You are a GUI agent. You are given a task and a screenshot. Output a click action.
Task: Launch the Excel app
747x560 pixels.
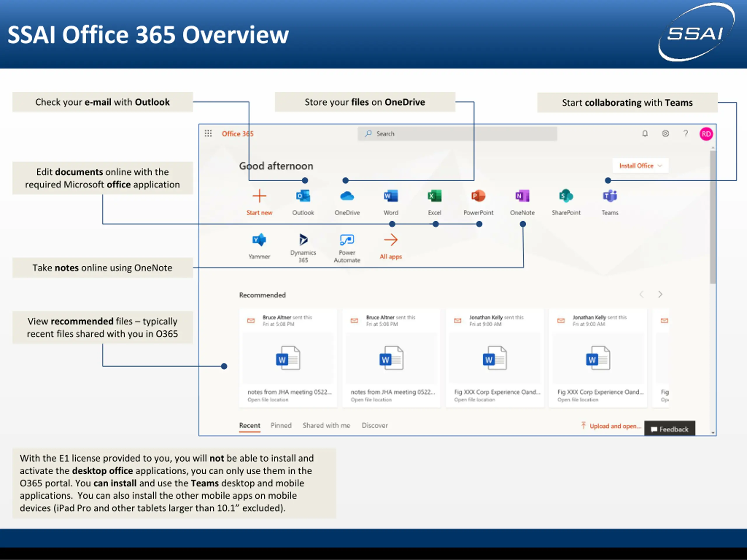click(434, 202)
